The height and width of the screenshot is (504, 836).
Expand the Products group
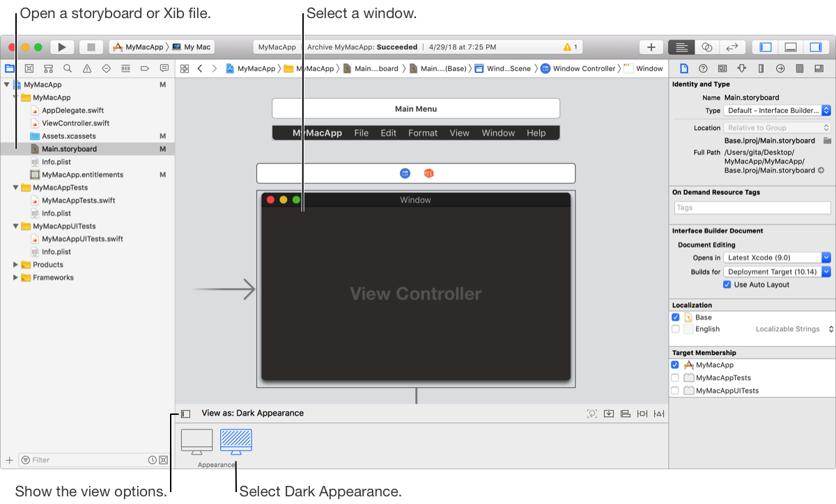click(x=16, y=265)
